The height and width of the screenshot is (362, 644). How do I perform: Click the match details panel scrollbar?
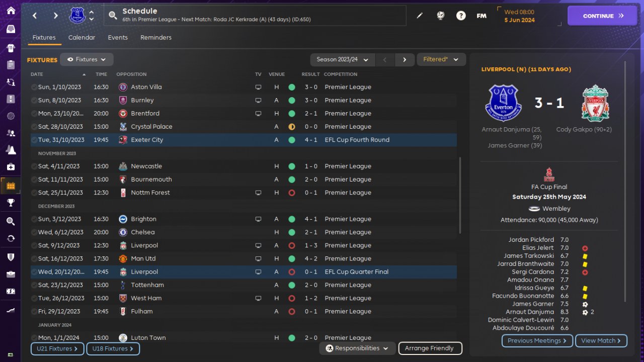pos(625,181)
